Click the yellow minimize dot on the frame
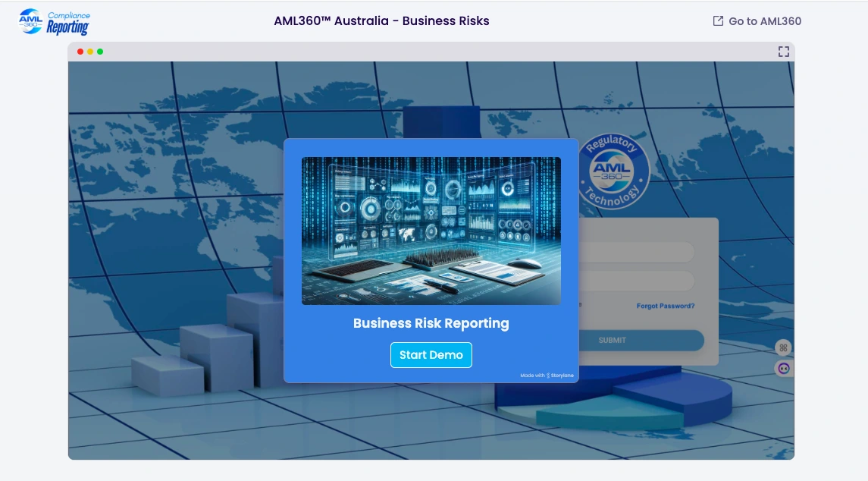 90,52
